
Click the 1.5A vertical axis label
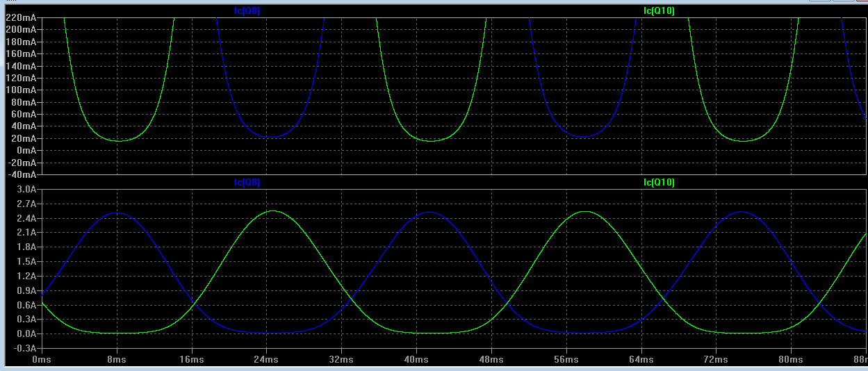pyautogui.click(x=26, y=261)
